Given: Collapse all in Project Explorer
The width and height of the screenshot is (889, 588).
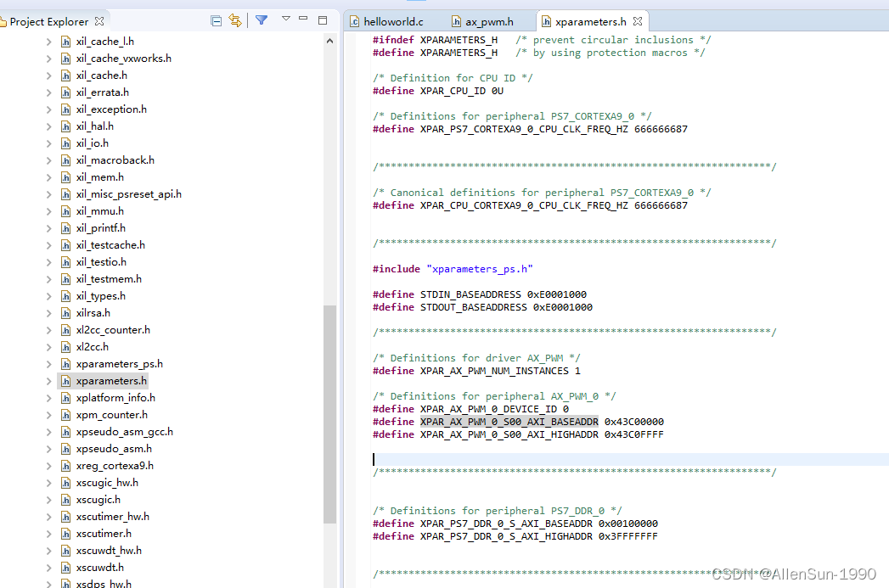Looking at the screenshot, I should [216, 21].
